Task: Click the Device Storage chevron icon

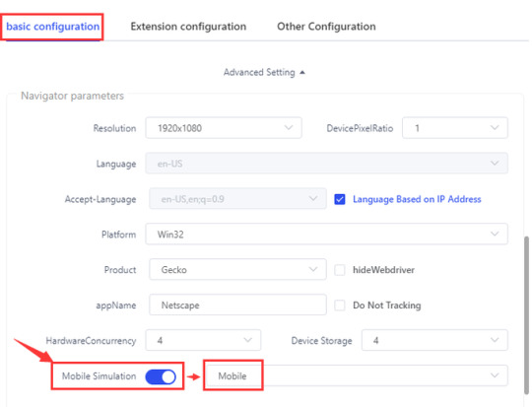Action: click(x=495, y=340)
